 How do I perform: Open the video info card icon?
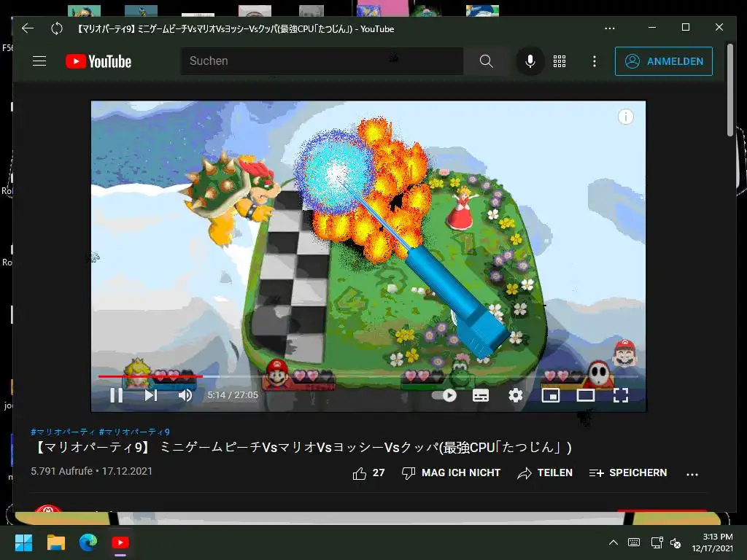625,117
